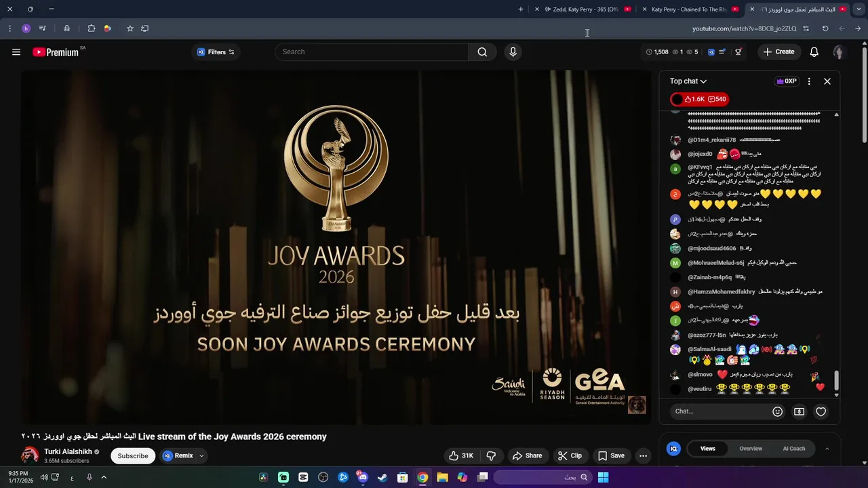Open the browser media control icon
Viewport: 868px width, 488px height.
[42, 28]
